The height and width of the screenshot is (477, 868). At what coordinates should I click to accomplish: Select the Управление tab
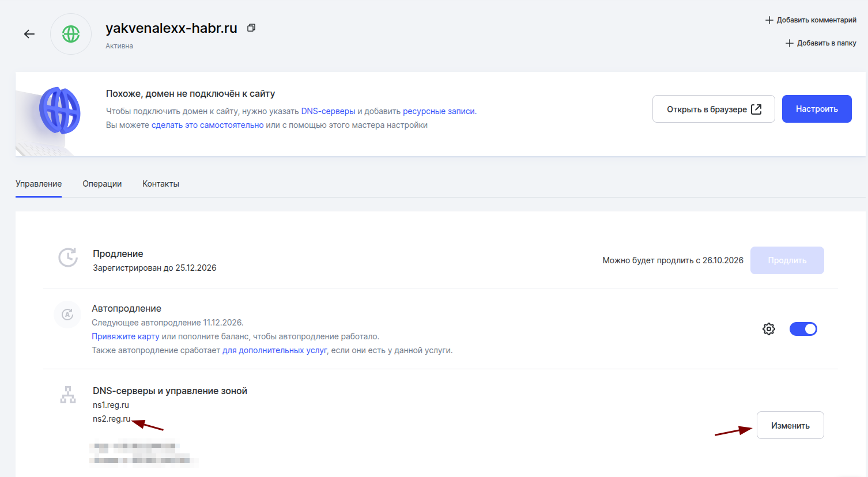(x=39, y=184)
